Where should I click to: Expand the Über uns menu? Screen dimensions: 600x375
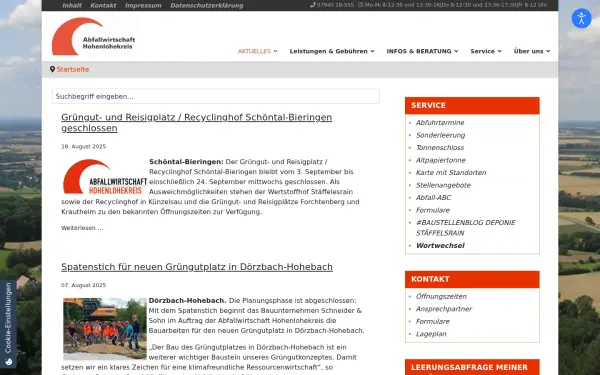[532, 51]
